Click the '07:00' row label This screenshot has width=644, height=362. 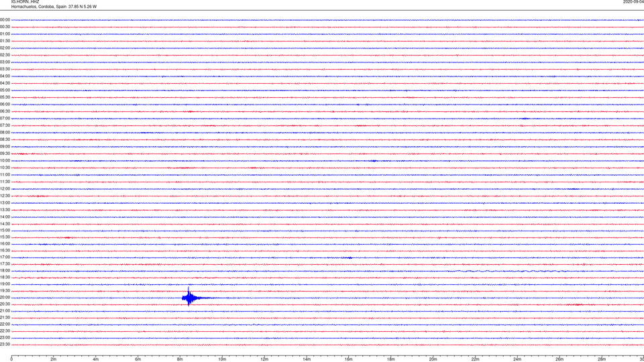pyautogui.click(x=5, y=118)
